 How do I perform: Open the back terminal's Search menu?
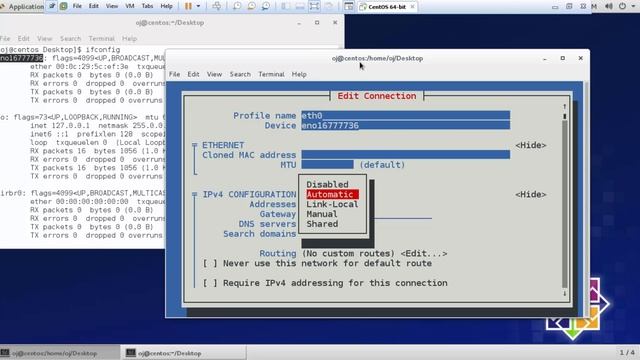coord(70,38)
